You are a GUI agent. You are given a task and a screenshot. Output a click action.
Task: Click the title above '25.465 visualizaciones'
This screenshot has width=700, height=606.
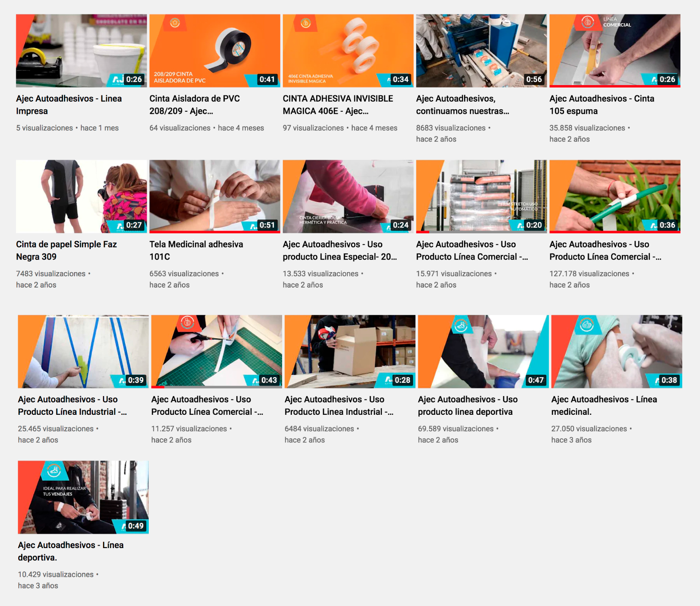pos(72,406)
